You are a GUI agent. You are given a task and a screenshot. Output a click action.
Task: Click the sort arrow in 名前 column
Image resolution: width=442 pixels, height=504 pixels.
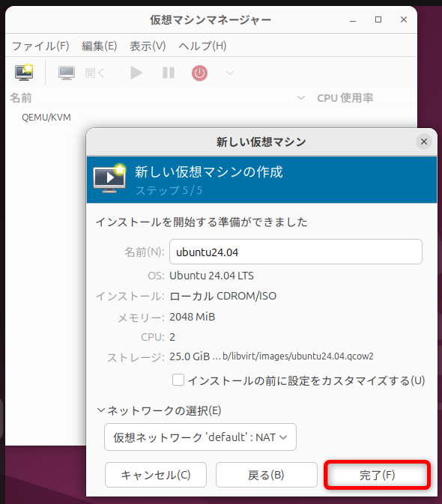point(301,97)
